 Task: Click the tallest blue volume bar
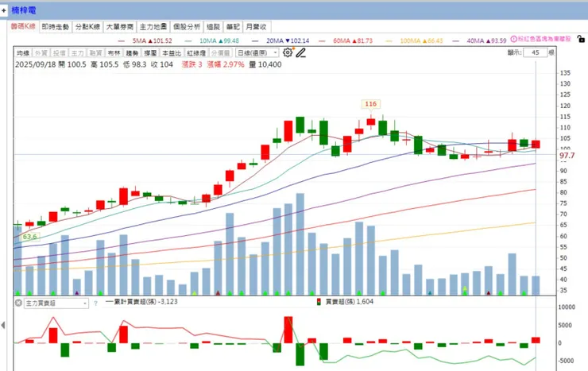point(300,244)
